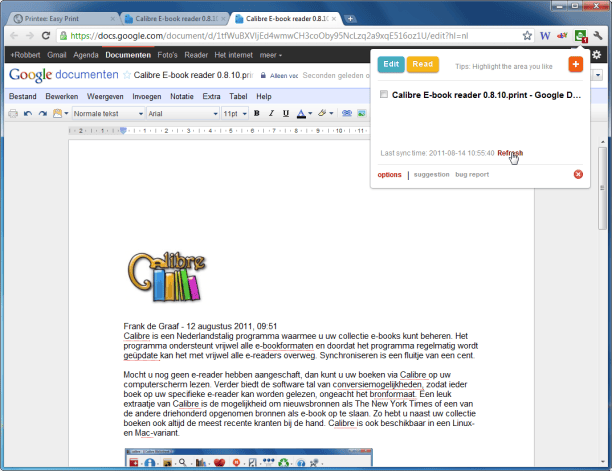Open Google settings gear icon

click(596, 55)
